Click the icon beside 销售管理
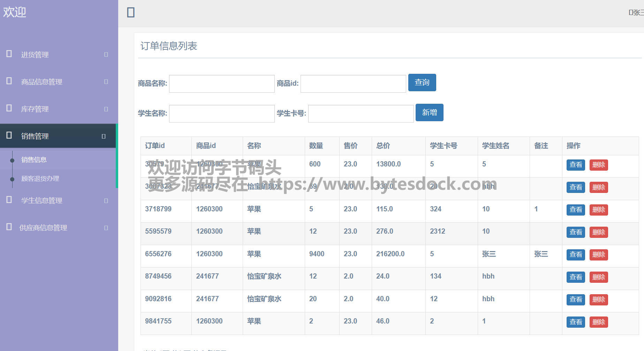644x351 pixels. [x=9, y=135]
